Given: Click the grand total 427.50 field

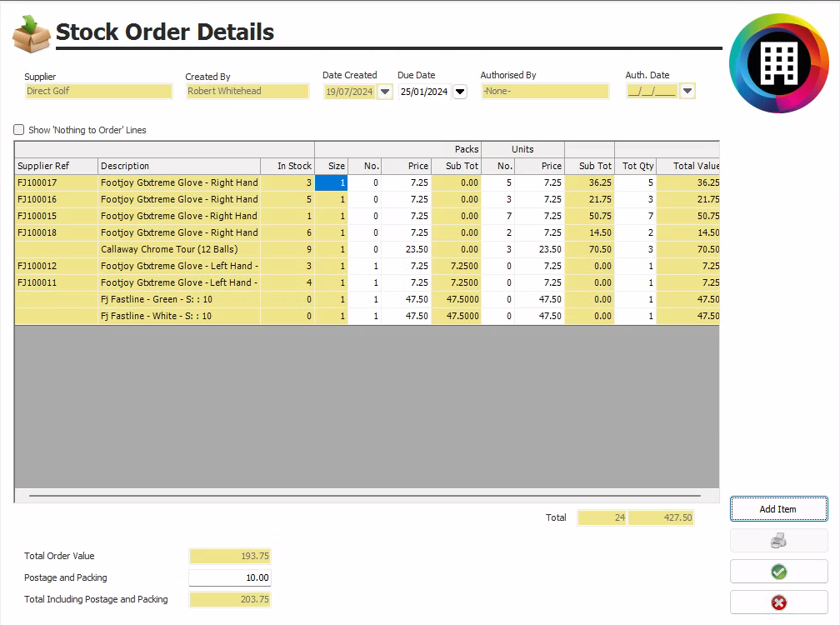Looking at the screenshot, I should click(x=661, y=517).
